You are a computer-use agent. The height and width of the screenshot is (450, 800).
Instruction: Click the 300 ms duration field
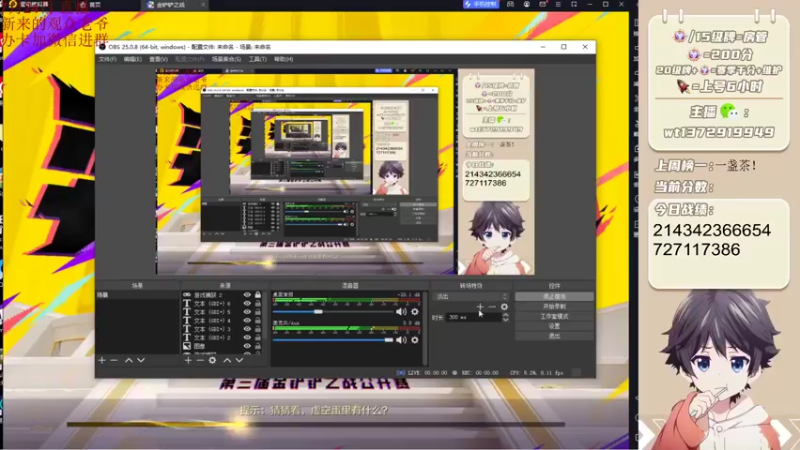point(473,317)
